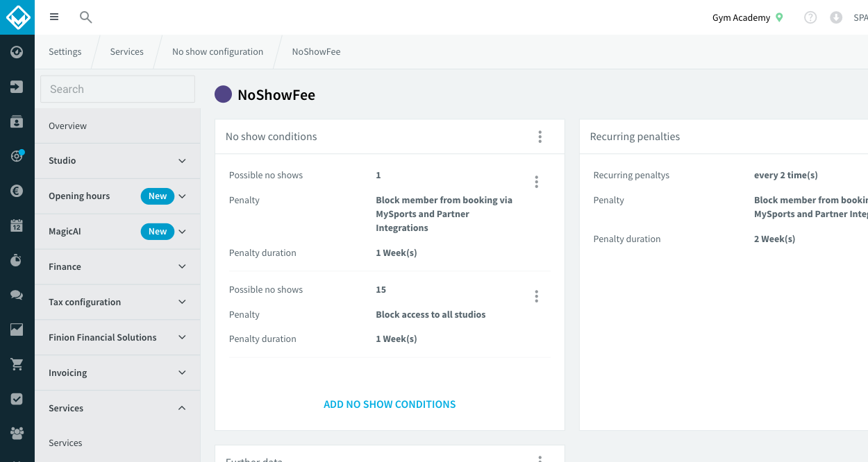This screenshot has width=868, height=462.
Task: Open options for the 1 possible no show condition
Action: 536,182
